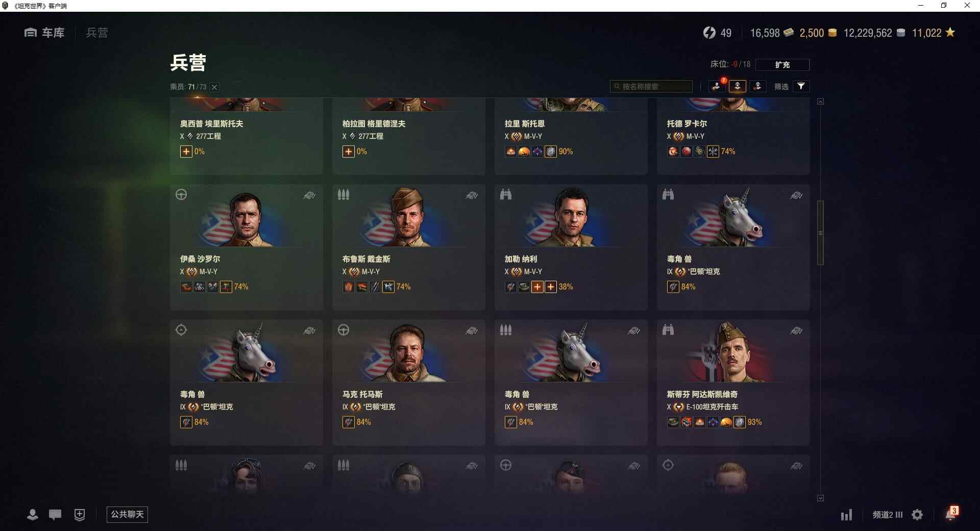Click the 扩充 expand barracks button
980x531 pixels.
click(x=782, y=65)
